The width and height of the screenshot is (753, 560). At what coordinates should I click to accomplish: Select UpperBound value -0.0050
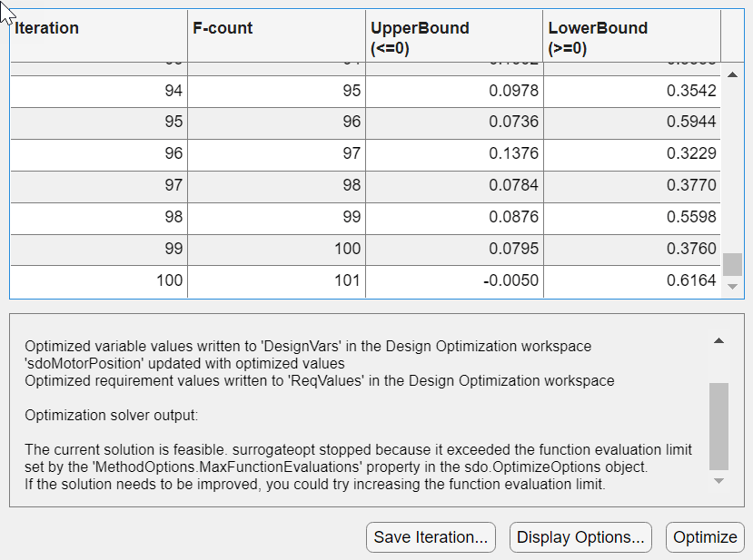click(x=454, y=280)
